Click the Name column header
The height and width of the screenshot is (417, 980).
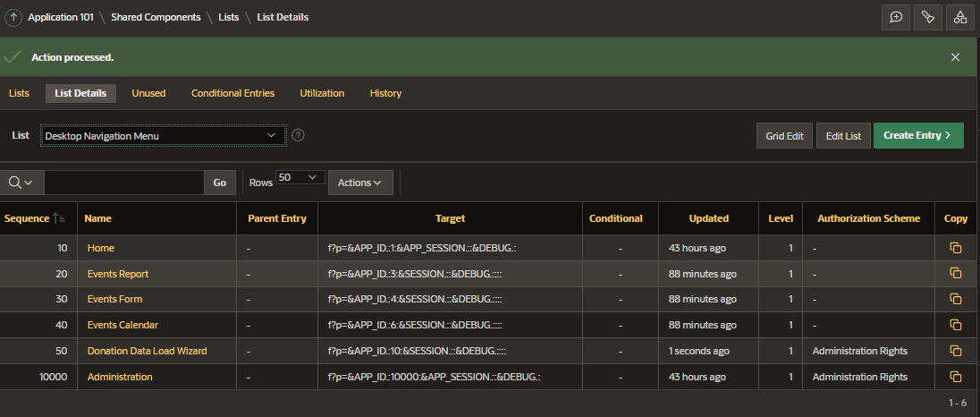point(97,218)
